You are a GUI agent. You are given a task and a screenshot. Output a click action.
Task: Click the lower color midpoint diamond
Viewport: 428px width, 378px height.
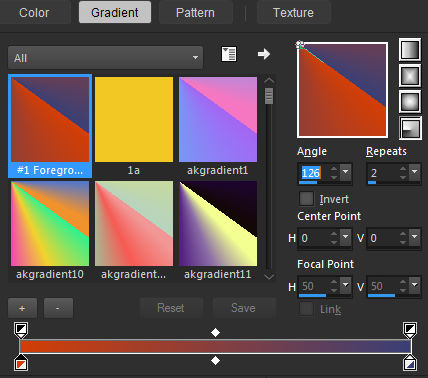pyautogui.click(x=215, y=360)
